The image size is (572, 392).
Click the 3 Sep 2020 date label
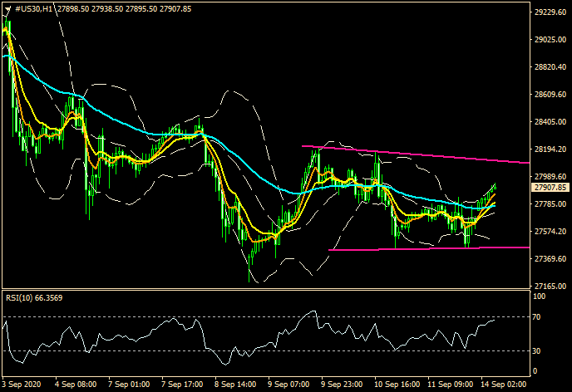coord(23,385)
